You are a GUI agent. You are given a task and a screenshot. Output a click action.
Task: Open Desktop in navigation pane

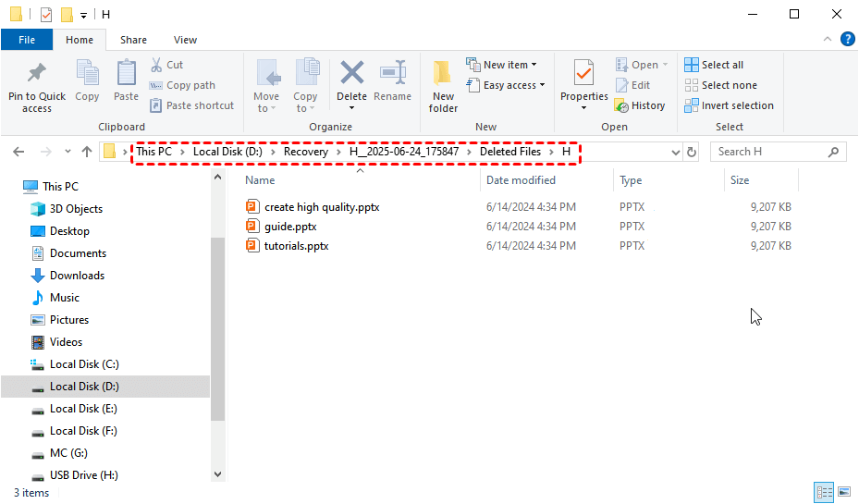pos(69,231)
